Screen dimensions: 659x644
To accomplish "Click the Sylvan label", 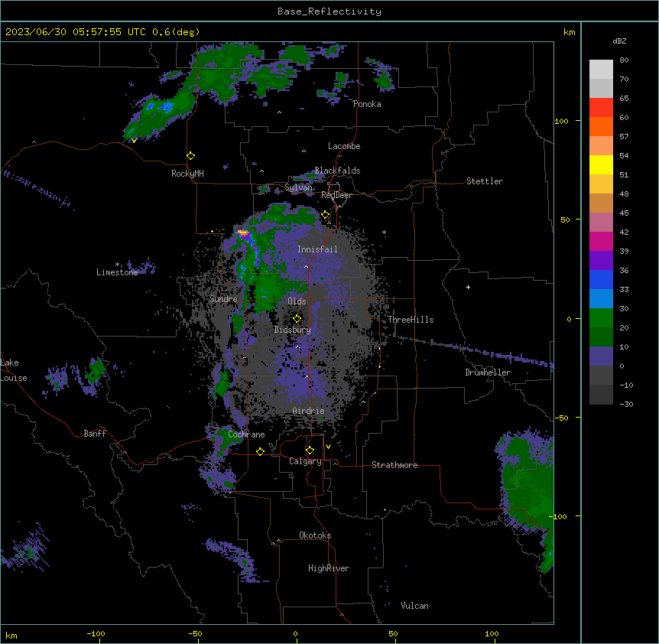I will [x=298, y=187].
